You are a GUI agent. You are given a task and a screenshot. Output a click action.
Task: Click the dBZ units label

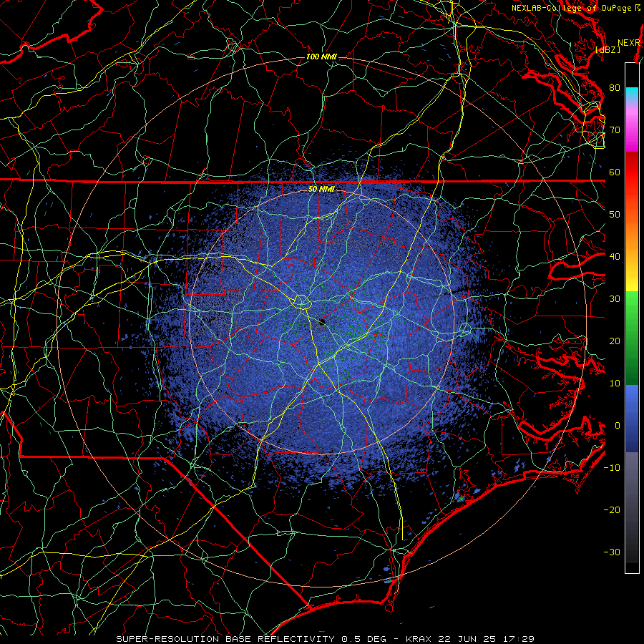click(x=608, y=50)
